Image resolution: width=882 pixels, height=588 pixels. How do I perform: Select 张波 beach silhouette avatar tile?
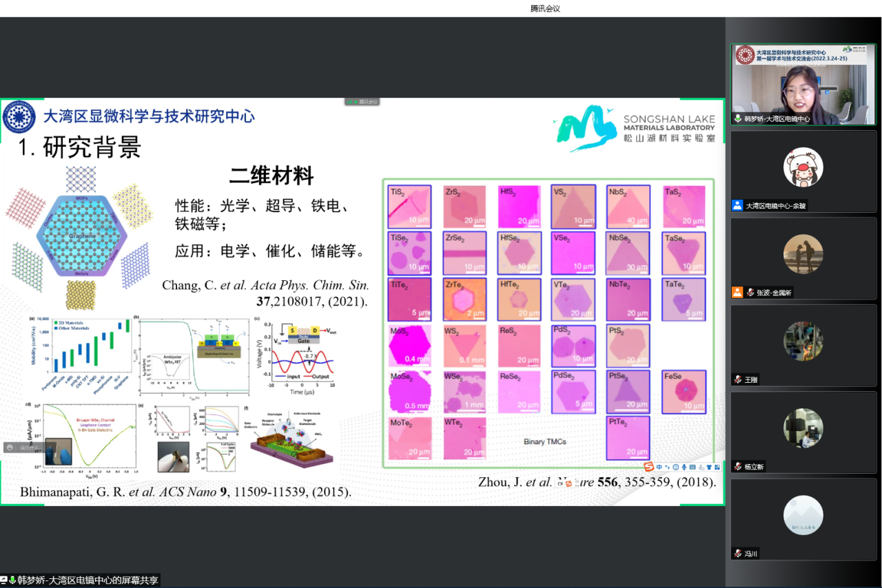click(x=803, y=254)
